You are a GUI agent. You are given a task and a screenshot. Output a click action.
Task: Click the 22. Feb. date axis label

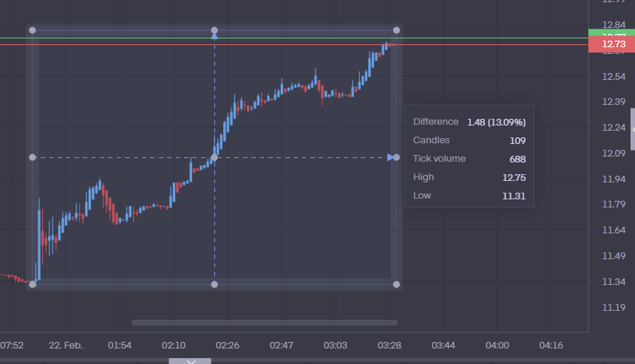[66, 345]
